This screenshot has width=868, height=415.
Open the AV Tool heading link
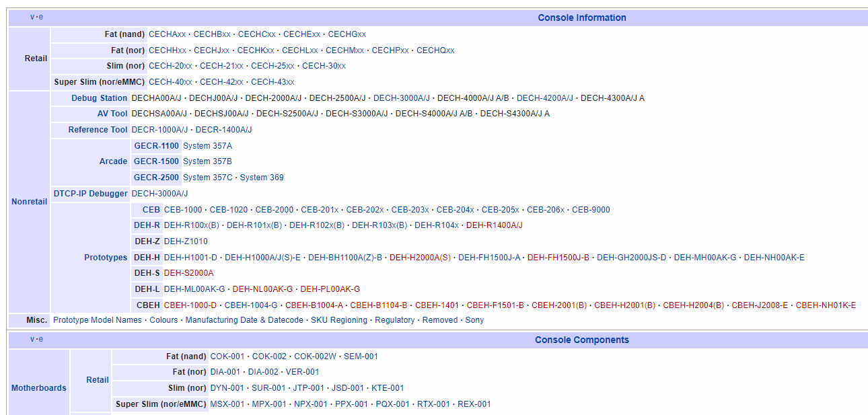112,114
